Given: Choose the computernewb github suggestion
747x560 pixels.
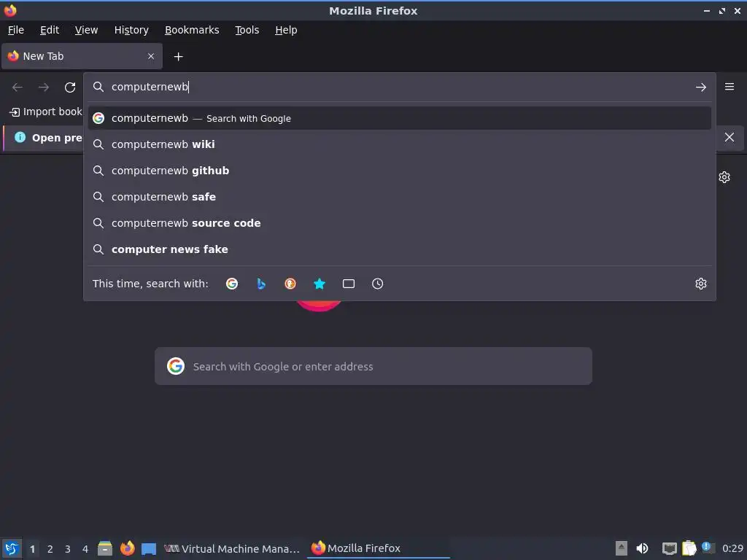Looking at the screenshot, I should click(399, 171).
